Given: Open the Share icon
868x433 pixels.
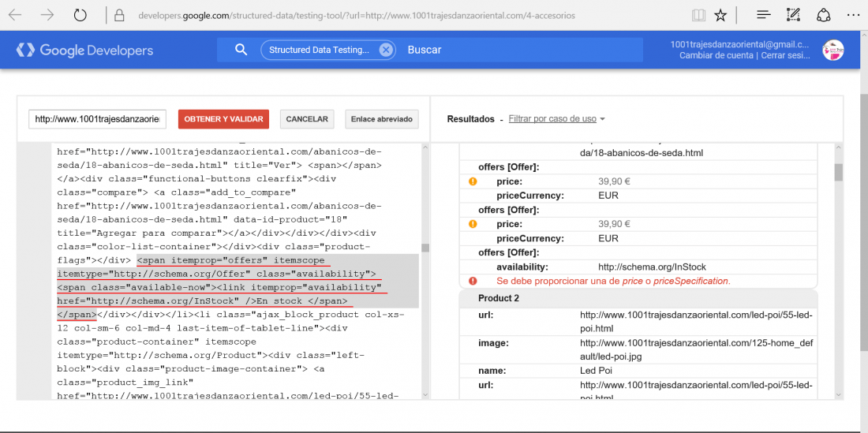Looking at the screenshot, I should tap(824, 16).
